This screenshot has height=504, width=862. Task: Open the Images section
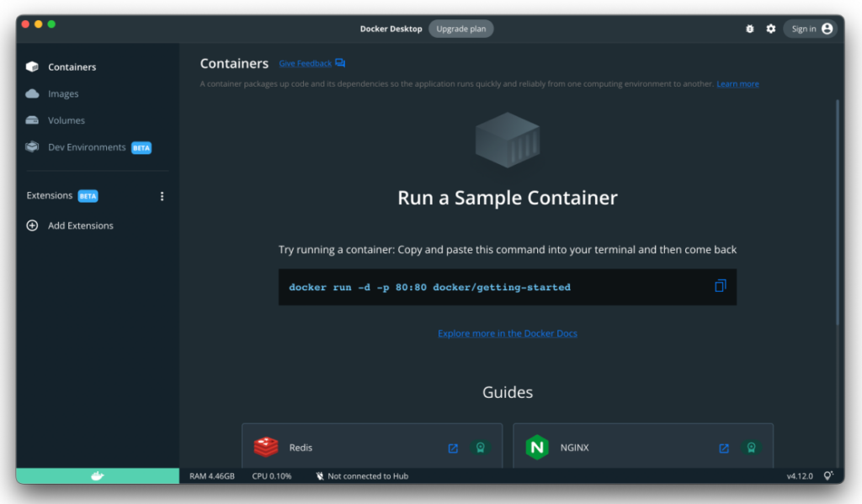pyautogui.click(x=63, y=94)
